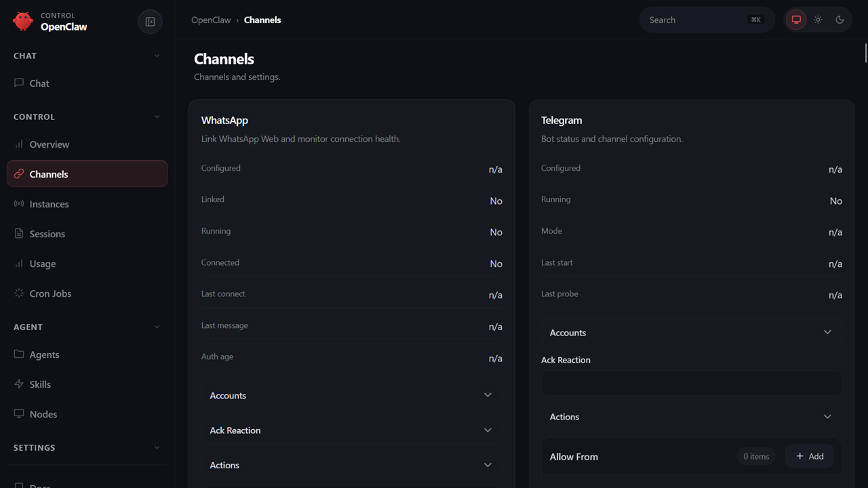Navigate to Sessions
Viewport: 868px width, 488px height.
[x=87, y=234]
